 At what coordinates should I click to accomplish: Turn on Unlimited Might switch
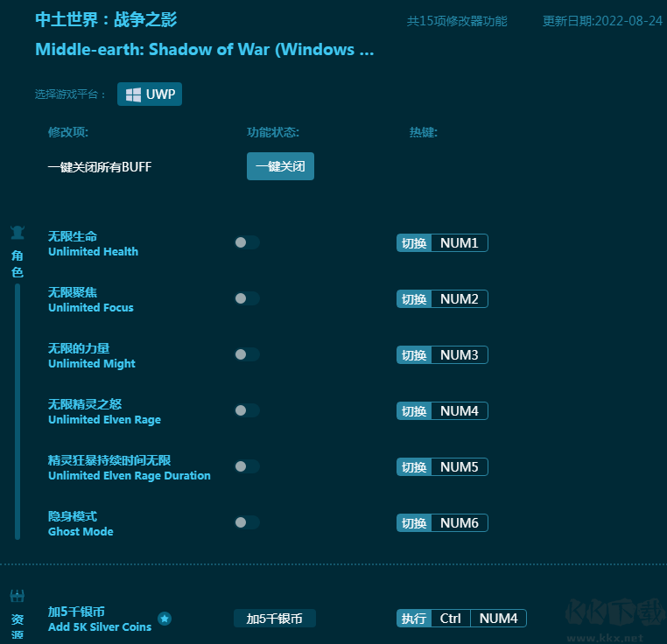[246, 354]
